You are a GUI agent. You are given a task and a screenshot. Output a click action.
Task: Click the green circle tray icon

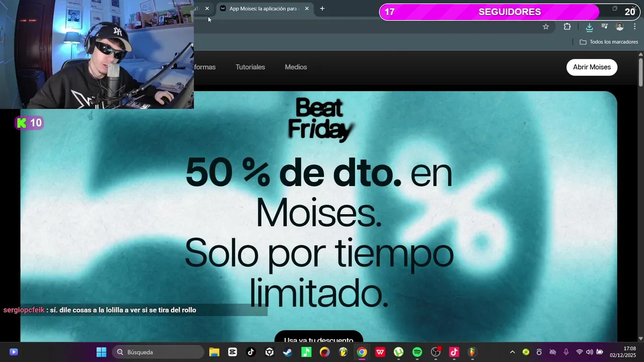pyautogui.click(x=526, y=352)
